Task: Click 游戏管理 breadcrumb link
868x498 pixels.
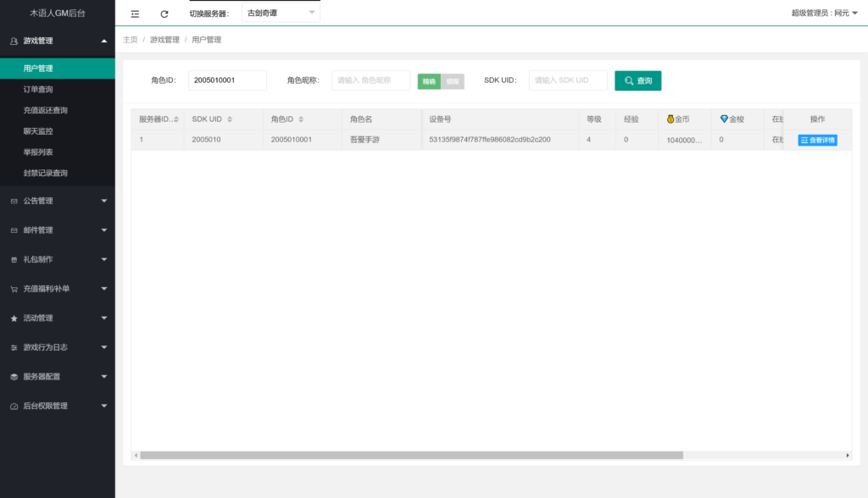Action: click(164, 40)
